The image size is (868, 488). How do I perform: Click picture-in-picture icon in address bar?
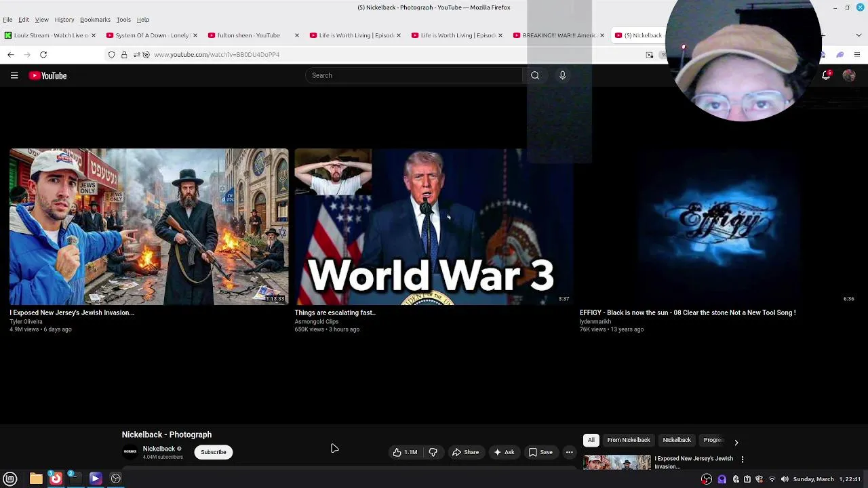tap(650, 54)
